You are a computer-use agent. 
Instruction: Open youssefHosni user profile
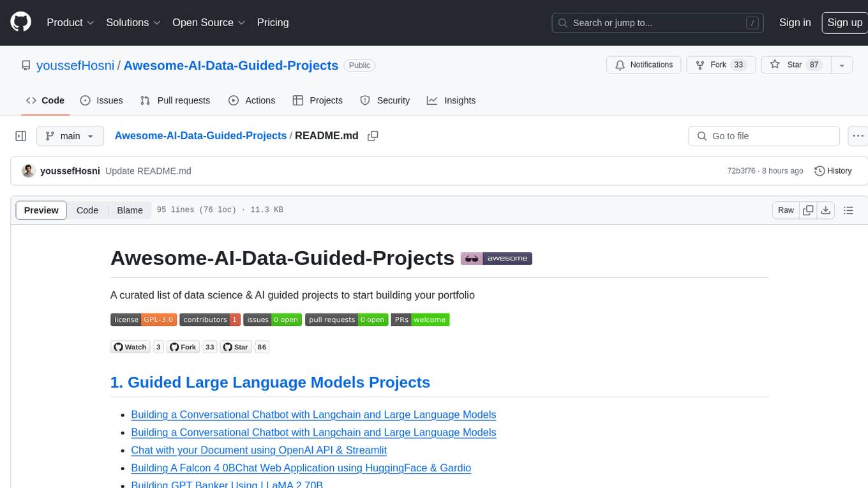[75, 65]
